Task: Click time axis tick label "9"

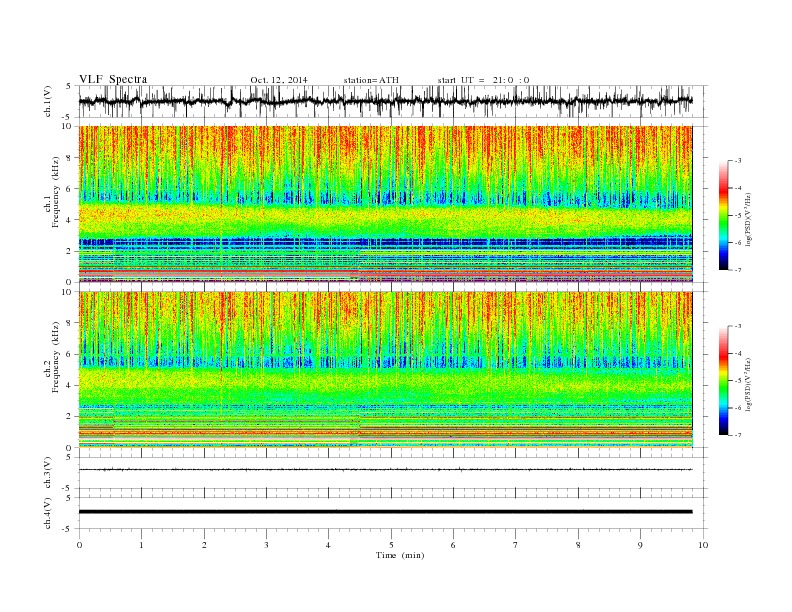Action: point(640,545)
